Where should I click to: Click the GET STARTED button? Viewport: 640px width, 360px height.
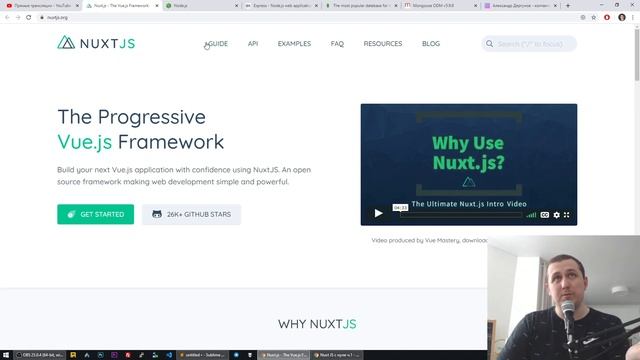coord(96,214)
